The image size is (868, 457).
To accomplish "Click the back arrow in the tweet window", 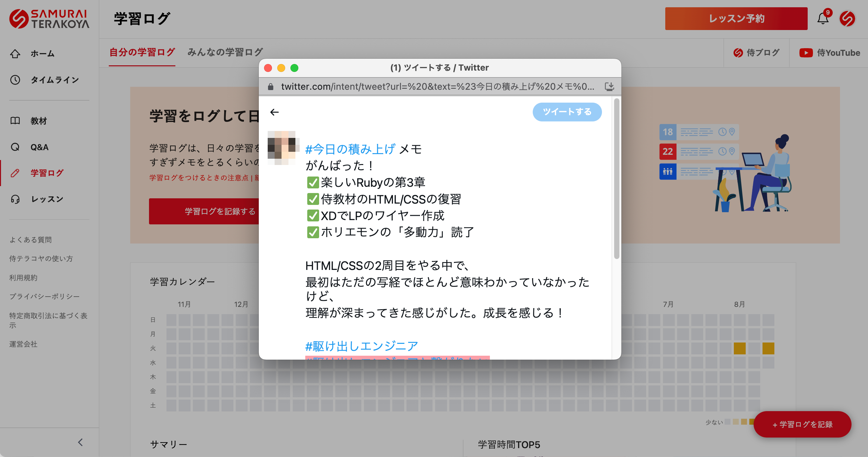I will coord(275,112).
